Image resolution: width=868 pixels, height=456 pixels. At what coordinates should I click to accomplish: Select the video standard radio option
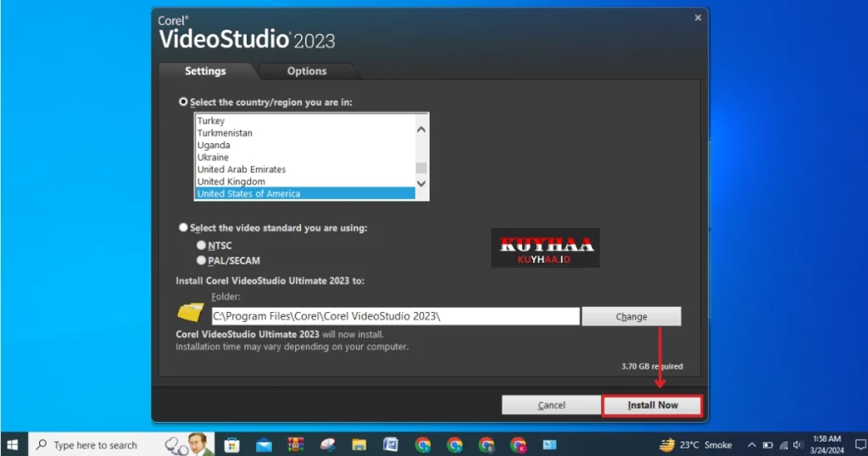click(x=183, y=227)
